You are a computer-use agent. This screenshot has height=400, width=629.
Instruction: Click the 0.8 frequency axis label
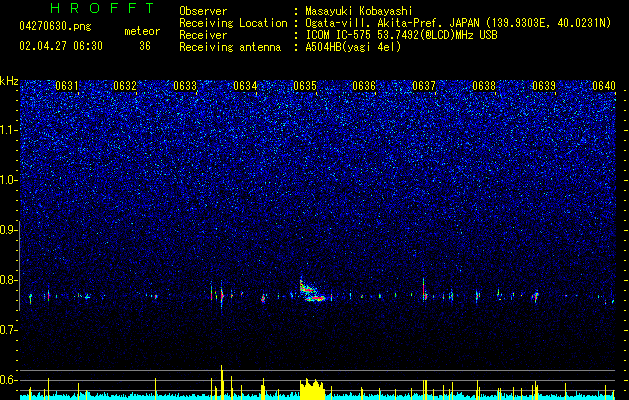pyautogui.click(x=9, y=280)
